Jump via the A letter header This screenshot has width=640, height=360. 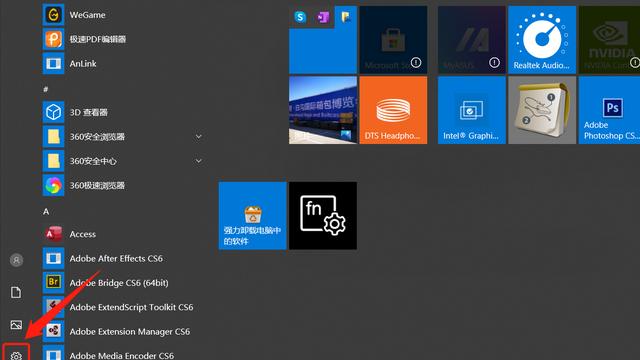pos(46,211)
